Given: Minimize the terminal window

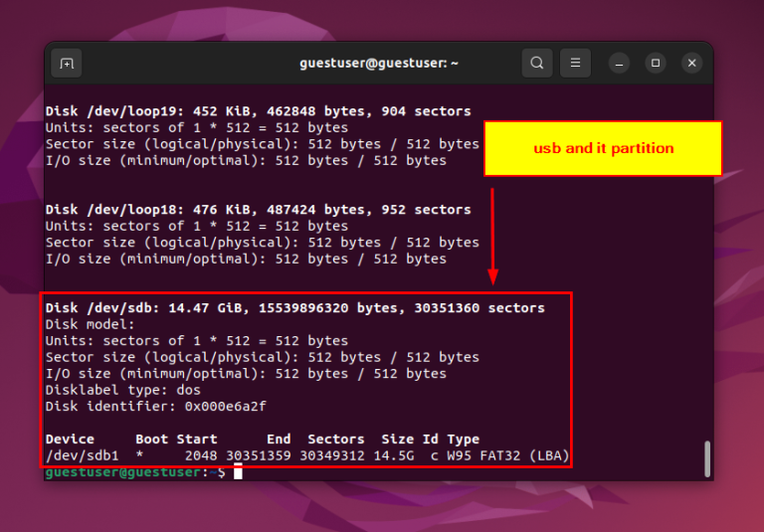Looking at the screenshot, I should click(619, 64).
